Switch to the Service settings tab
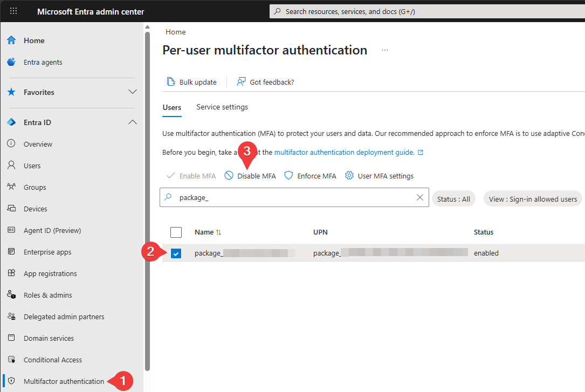 pos(222,107)
